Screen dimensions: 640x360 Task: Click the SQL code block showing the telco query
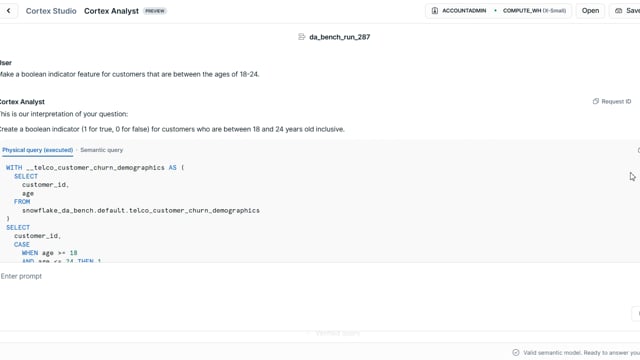pos(318,212)
